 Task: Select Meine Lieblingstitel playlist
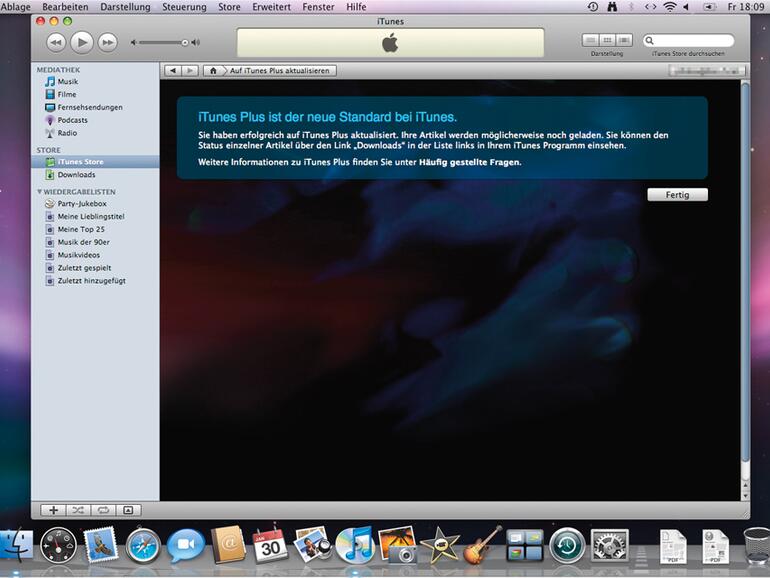point(91,217)
